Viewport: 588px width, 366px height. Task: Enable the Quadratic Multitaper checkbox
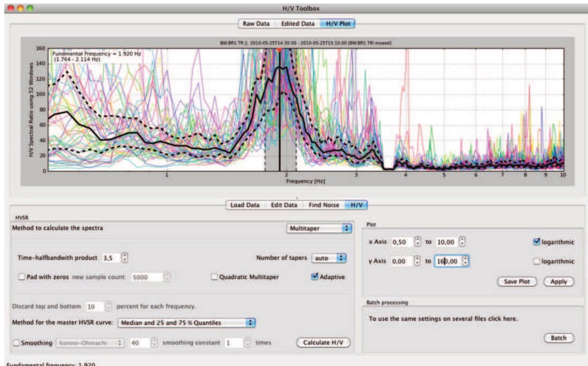(x=214, y=277)
